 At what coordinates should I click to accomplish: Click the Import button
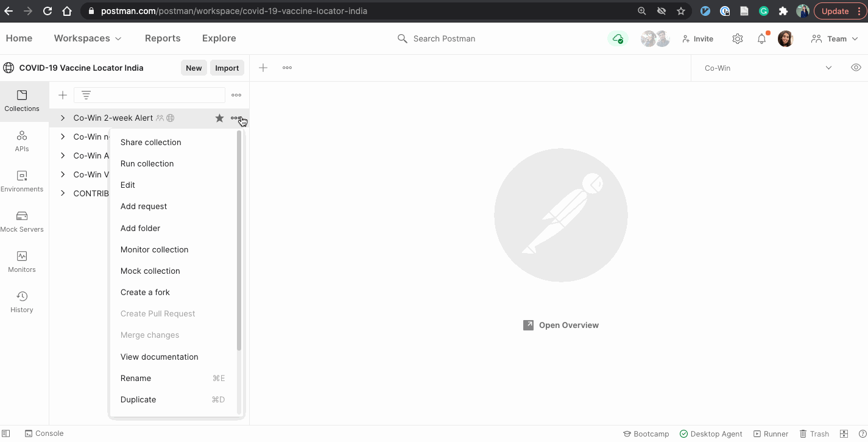coord(227,68)
